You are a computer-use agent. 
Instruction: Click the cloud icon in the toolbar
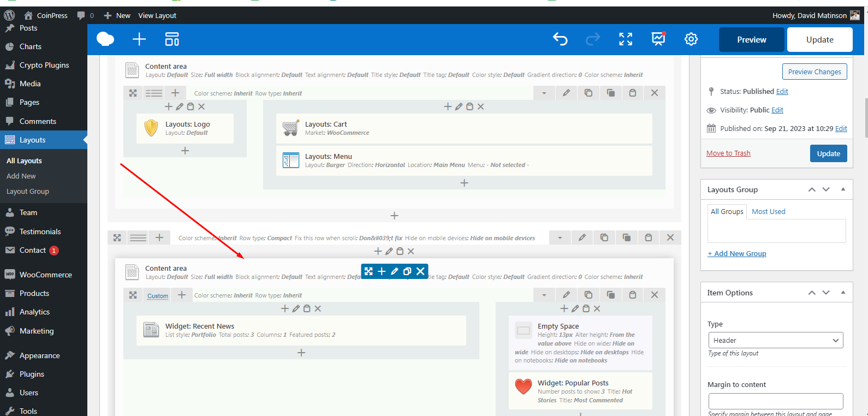click(x=105, y=39)
